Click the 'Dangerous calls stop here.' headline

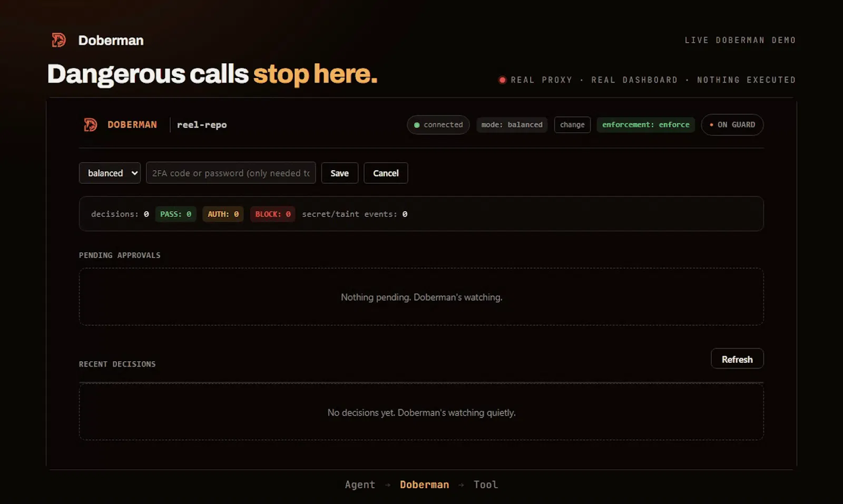[x=212, y=74]
